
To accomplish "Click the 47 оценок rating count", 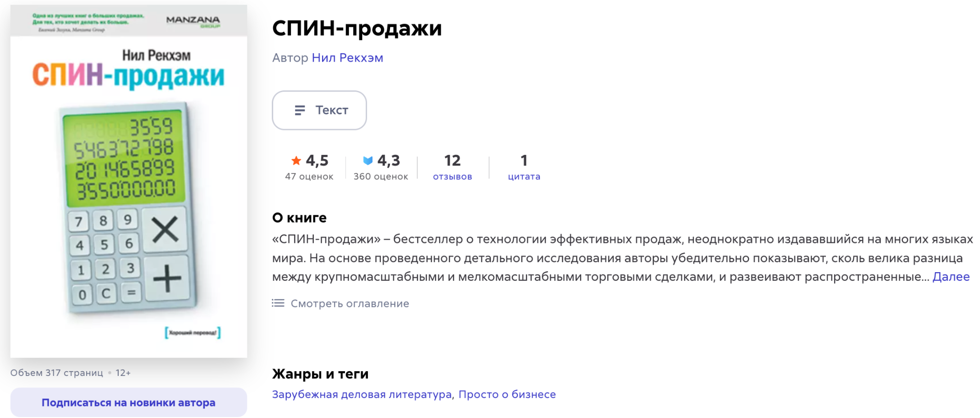I will [309, 176].
